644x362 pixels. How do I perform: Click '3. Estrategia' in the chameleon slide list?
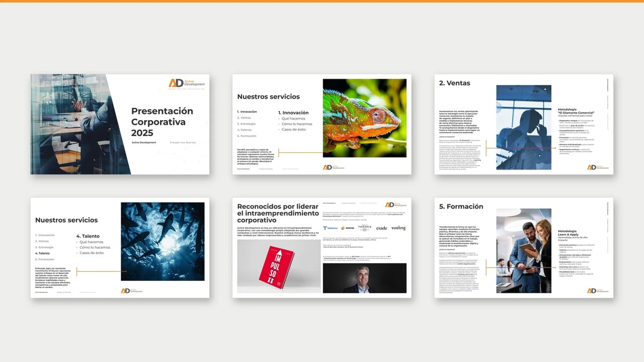coord(246,124)
